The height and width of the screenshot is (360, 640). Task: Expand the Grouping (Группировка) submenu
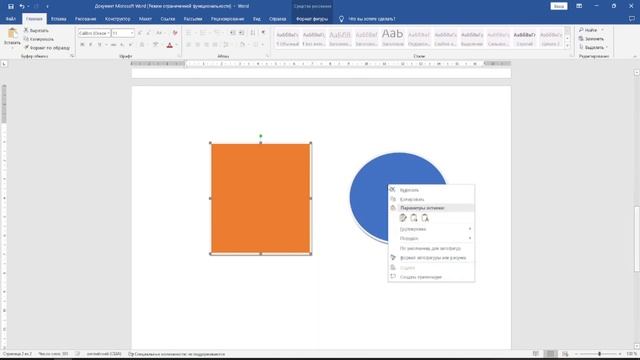[431, 229]
